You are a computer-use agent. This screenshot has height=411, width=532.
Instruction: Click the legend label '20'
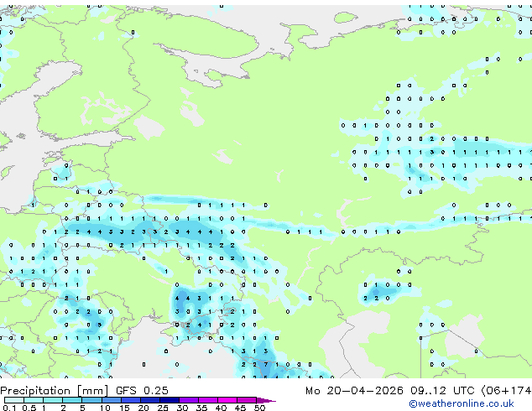(143, 408)
